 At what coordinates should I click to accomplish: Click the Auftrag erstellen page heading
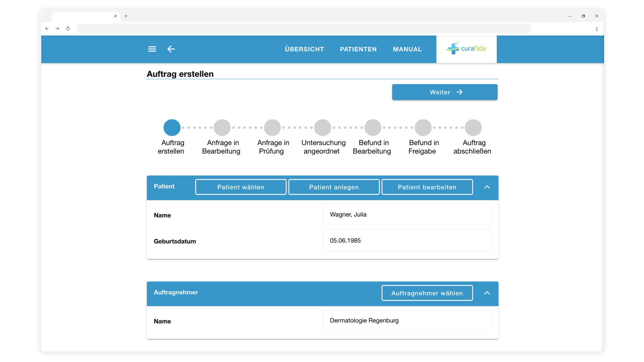pos(180,74)
